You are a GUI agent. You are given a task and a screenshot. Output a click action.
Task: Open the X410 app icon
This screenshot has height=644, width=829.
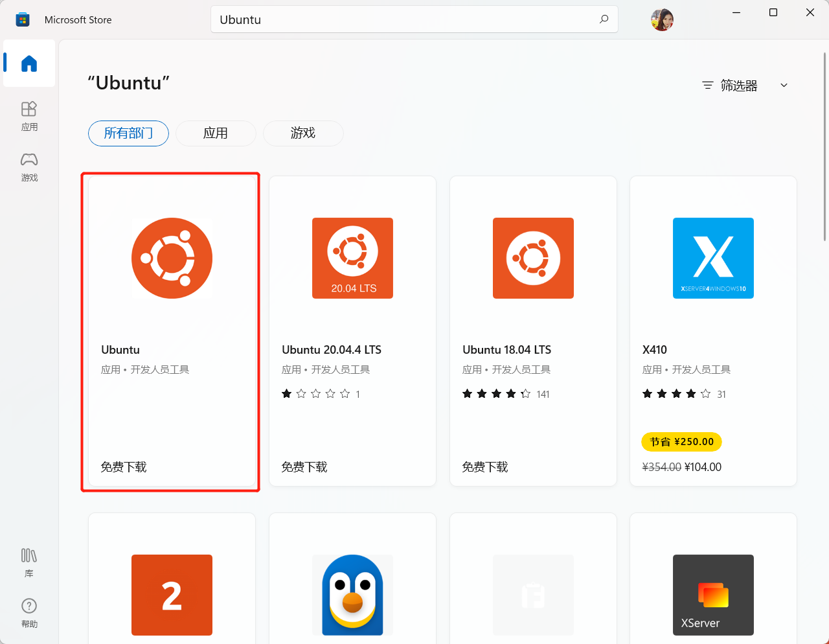713,258
